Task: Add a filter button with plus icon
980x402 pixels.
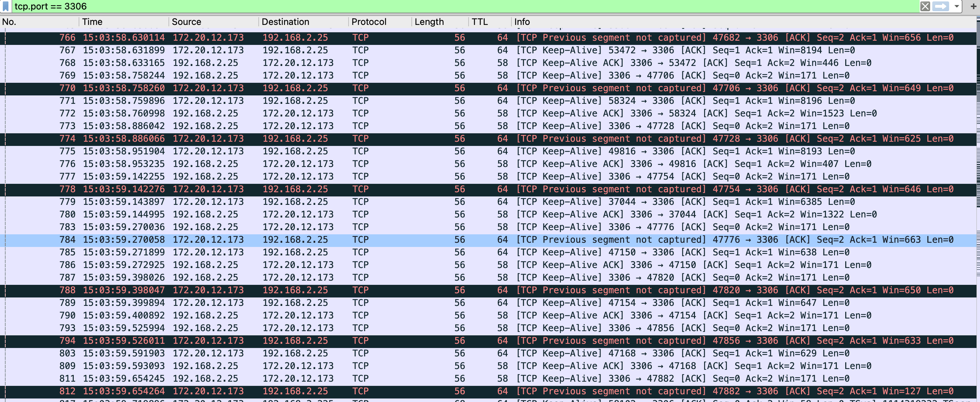Action: click(x=973, y=6)
